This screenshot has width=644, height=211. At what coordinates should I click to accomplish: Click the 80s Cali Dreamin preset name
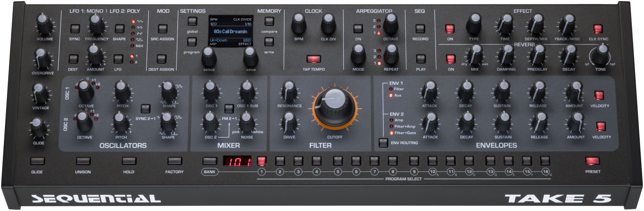(x=230, y=32)
